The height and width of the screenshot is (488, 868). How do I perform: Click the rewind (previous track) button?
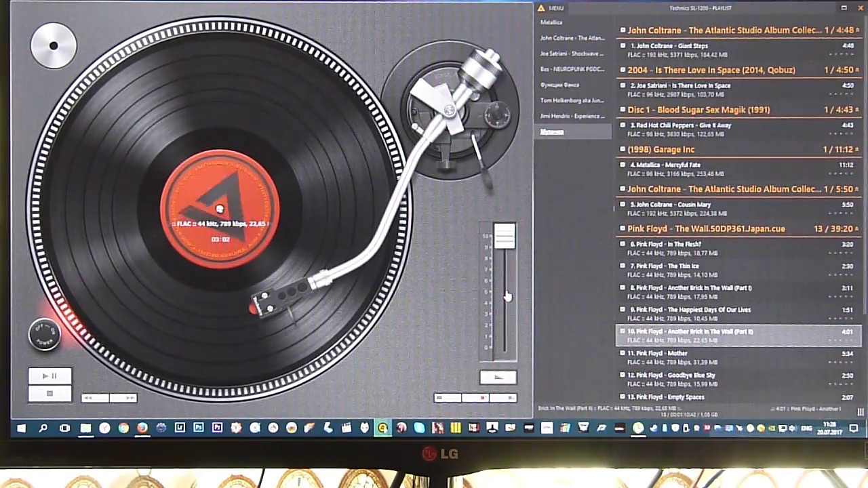tap(95, 398)
